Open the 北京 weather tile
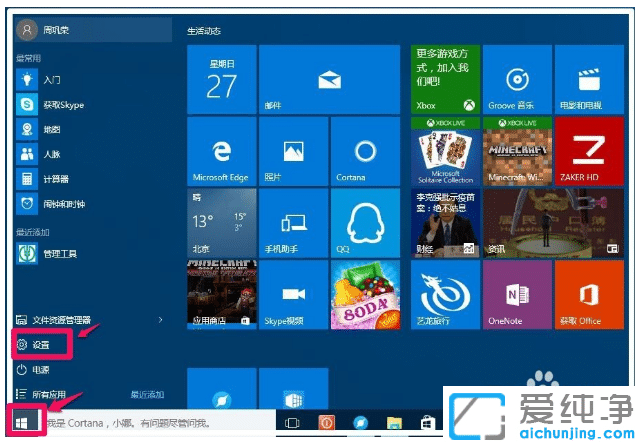Screen dimensions: 643x446 (222, 223)
